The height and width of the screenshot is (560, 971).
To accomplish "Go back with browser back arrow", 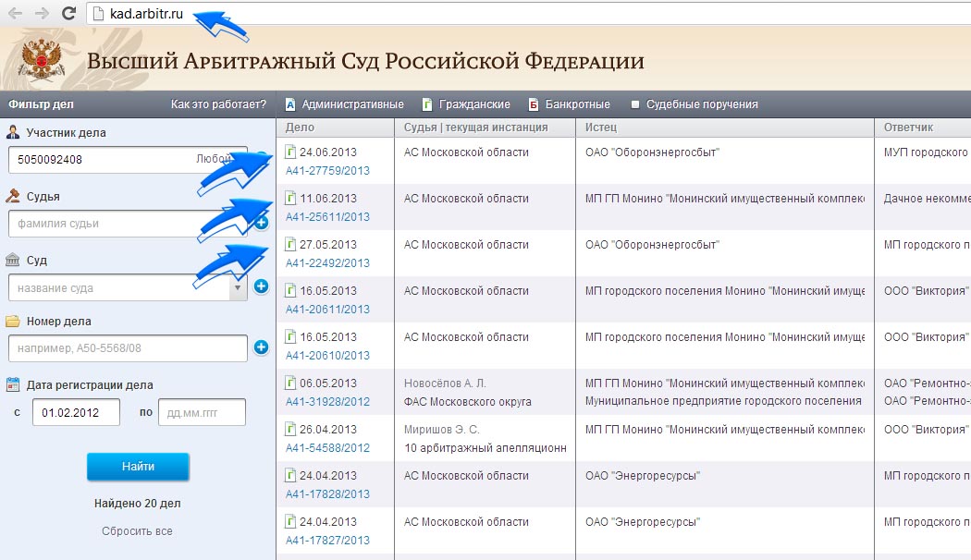I will tap(15, 14).
